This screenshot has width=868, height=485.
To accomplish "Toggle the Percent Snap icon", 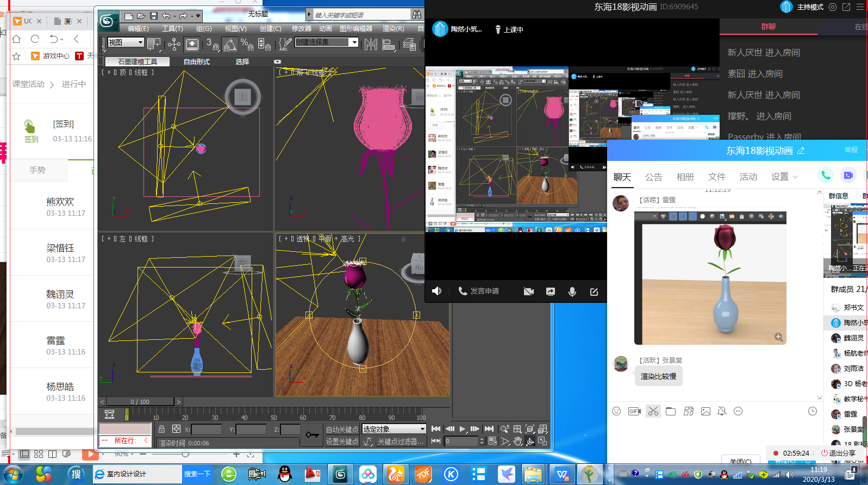I will 247,45.
